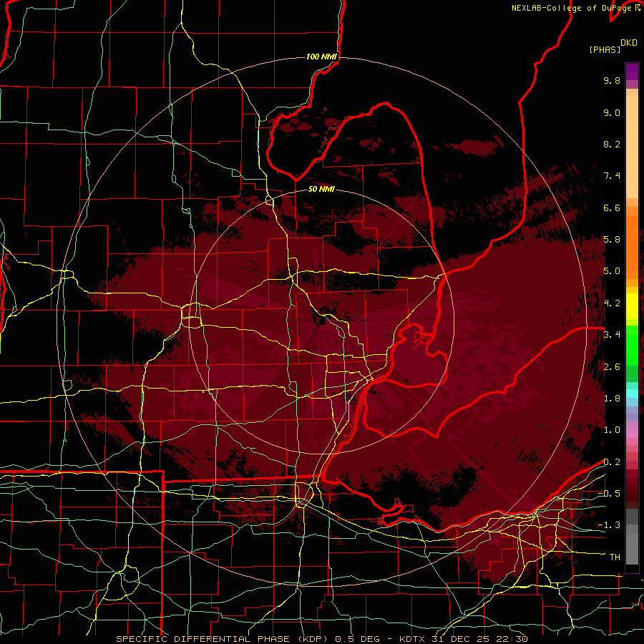
Task: Click the 0.2 value on the color scale
Action: click(612, 462)
